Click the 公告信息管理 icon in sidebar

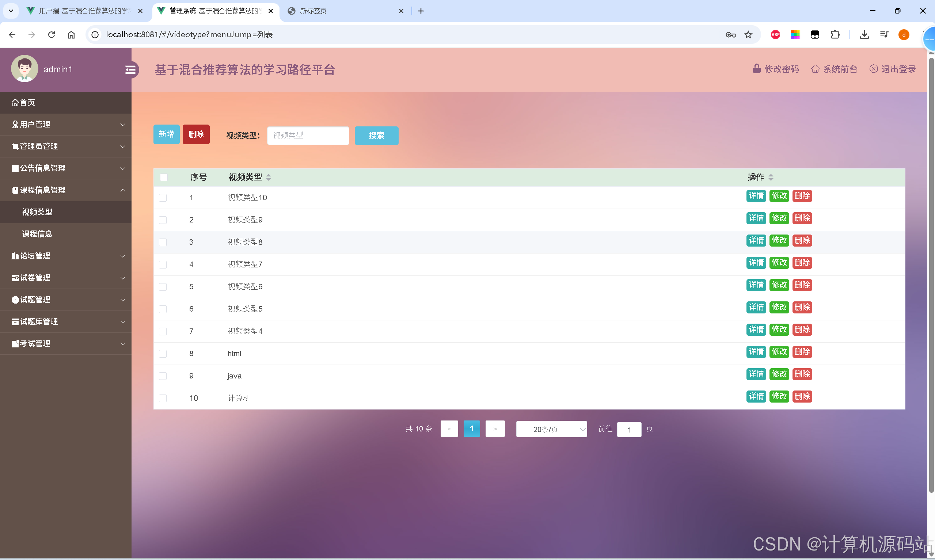15,168
